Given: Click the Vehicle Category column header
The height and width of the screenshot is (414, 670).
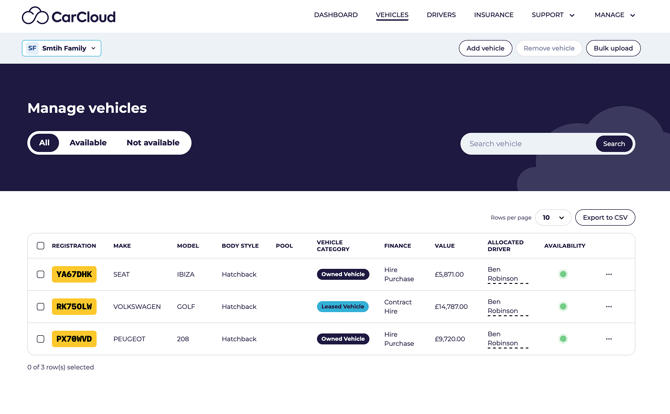Looking at the screenshot, I should (333, 246).
